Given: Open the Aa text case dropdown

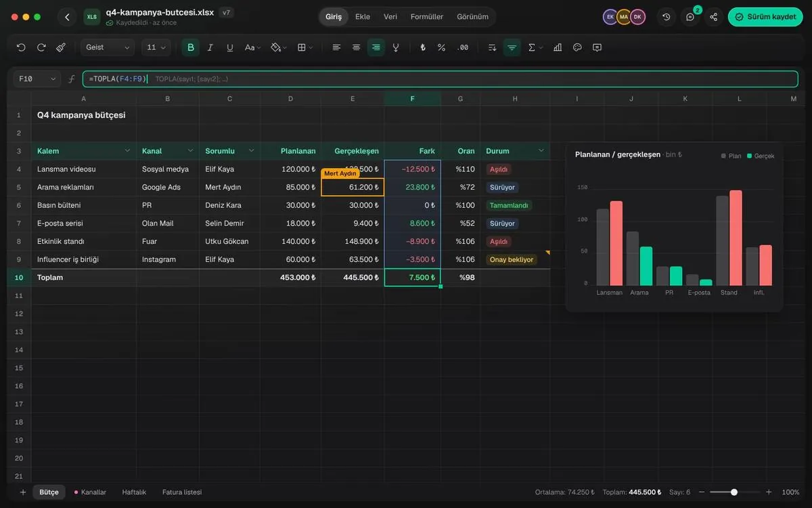Looking at the screenshot, I should pyautogui.click(x=252, y=47).
